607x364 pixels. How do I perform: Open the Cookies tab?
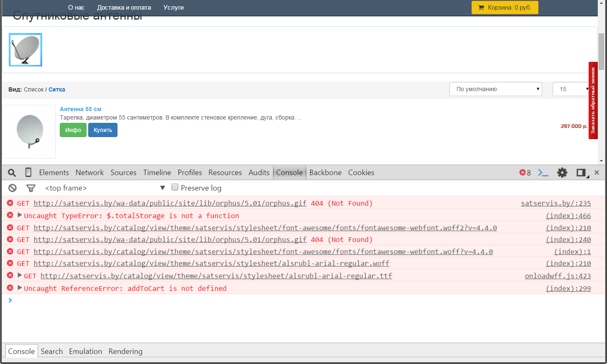(361, 173)
